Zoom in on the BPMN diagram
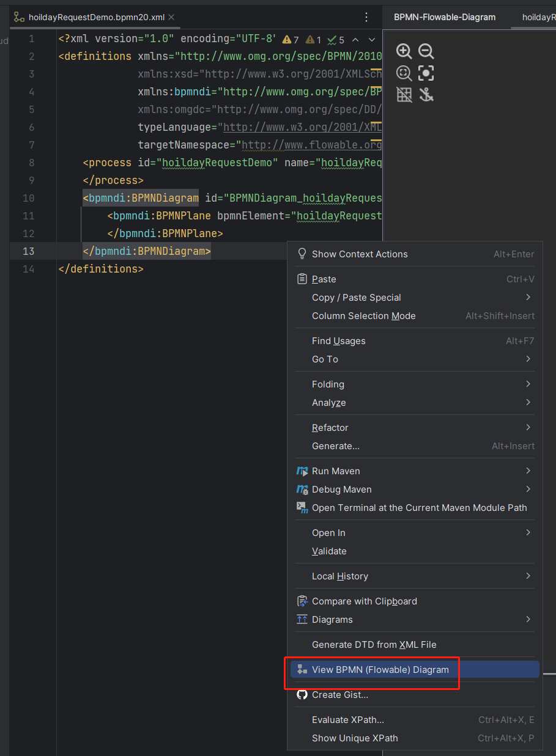The height and width of the screenshot is (756, 556). [x=404, y=51]
